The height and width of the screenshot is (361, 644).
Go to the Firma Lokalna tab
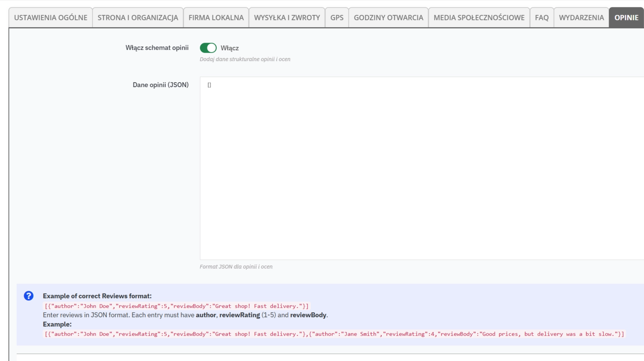[216, 17]
